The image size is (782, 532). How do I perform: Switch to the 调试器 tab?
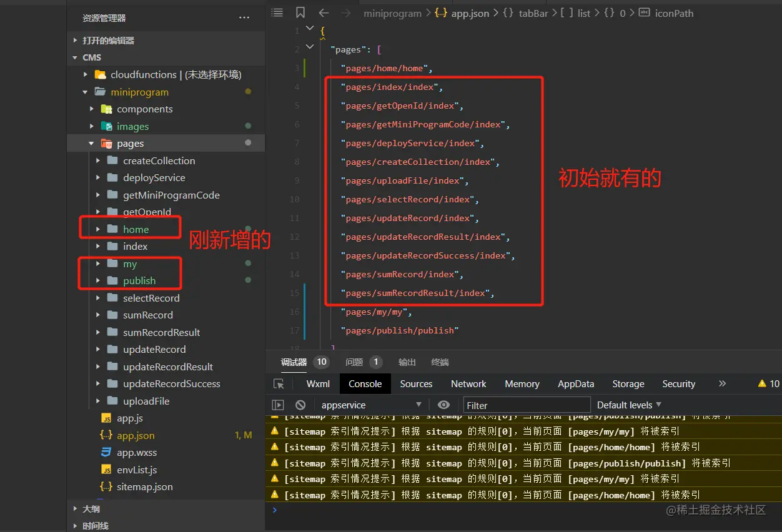pyautogui.click(x=294, y=362)
